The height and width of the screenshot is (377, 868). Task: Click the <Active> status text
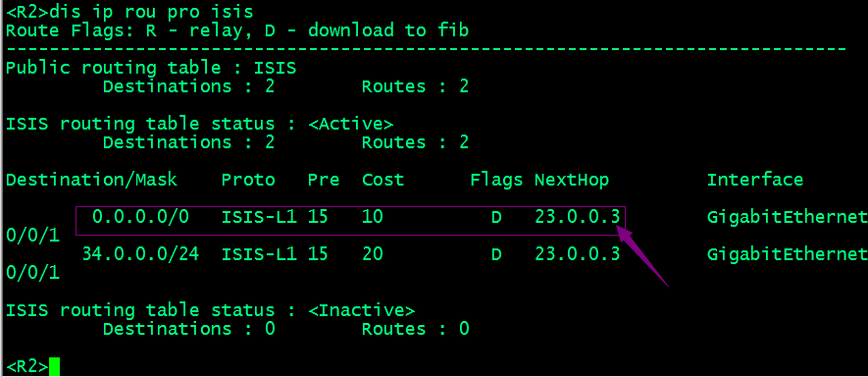pyautogui.click(x=350, y=123)
